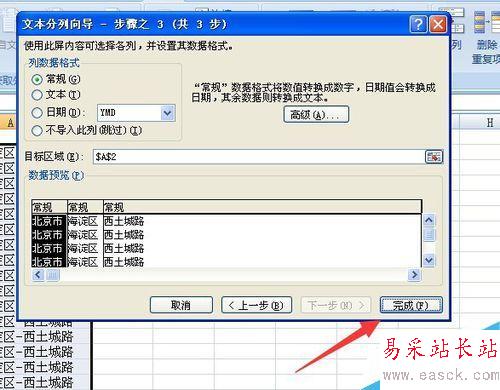Go back with 上一步 button
Viewport: 500px width, 390px height.
point(257,305)
